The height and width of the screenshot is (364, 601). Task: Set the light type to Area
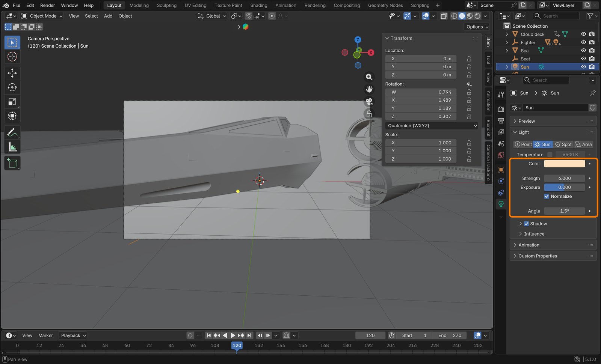point(583,144)
